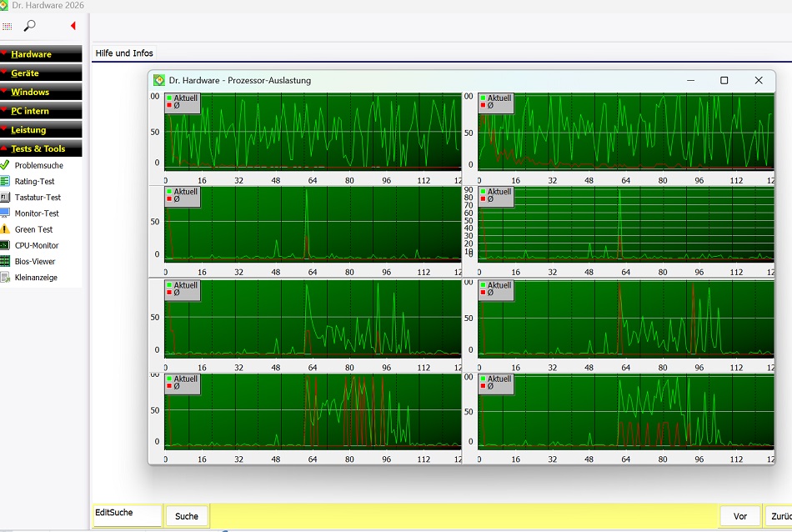Open the Rating-Test list icon
Screen dimensions: 792x532
coord(5,181)
